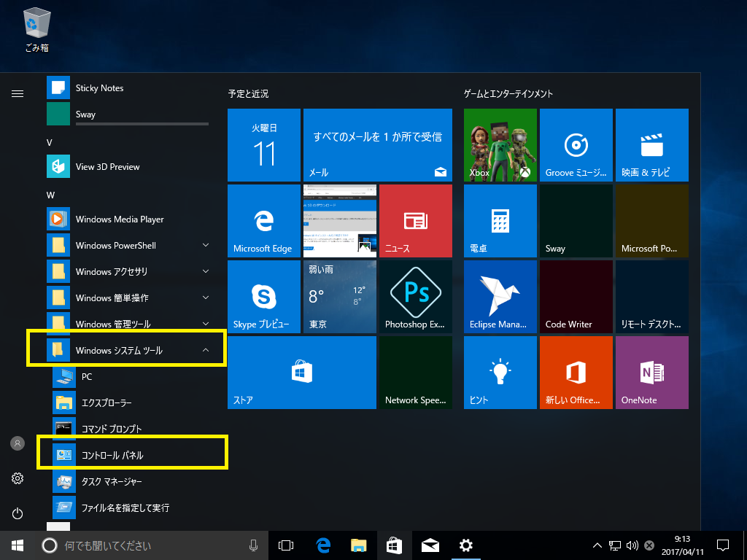Viewport: 747px width, 560px height.
Task: Select the ごみ箱 recycle bin icon
Action: (x=37, y=29)
